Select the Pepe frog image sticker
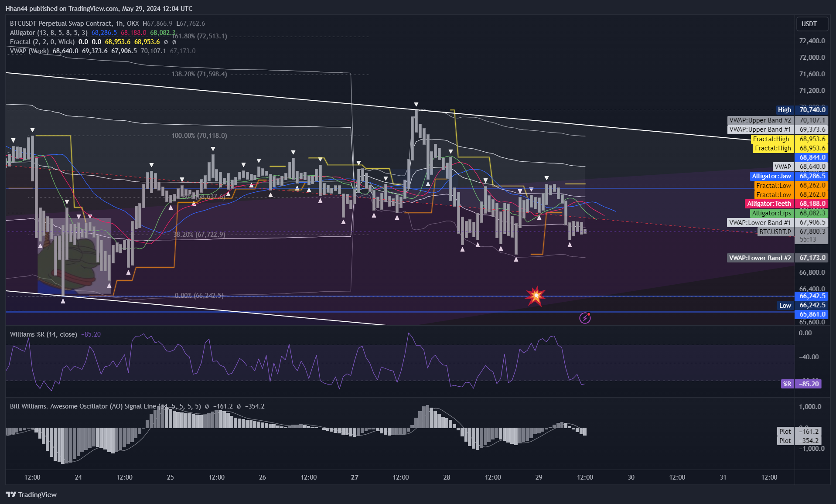Image resolution: width=836 pixels, height=504 pixels. tap(74, 256)
